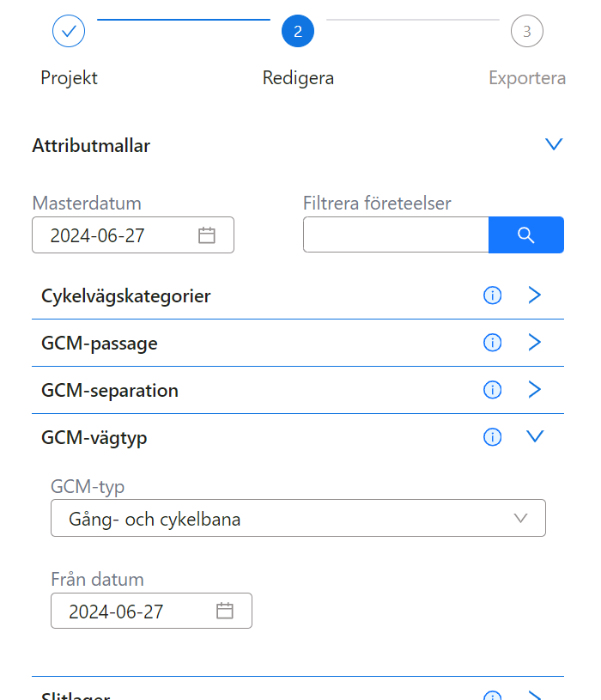Select the Redigera step

298,32
